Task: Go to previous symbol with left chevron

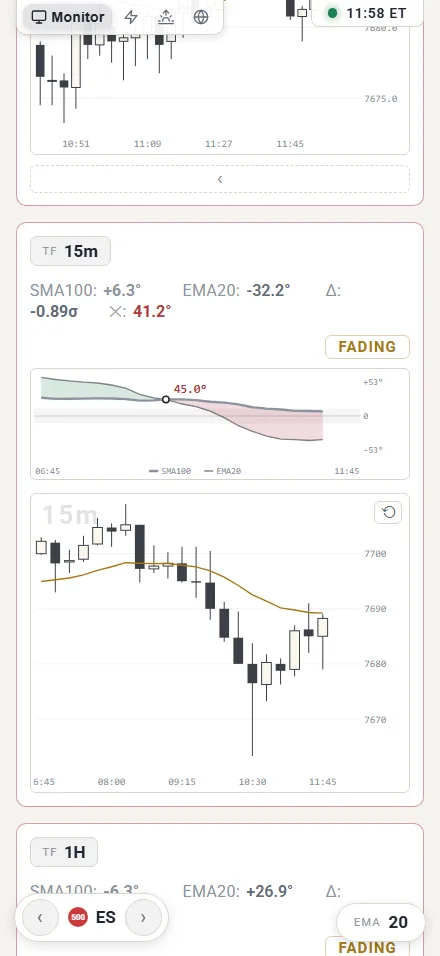Action: [x=40, y=917]
